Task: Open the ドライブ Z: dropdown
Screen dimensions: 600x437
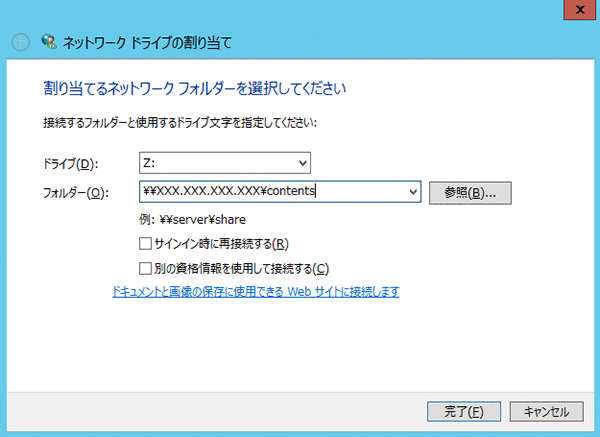Action: [225, 163]
